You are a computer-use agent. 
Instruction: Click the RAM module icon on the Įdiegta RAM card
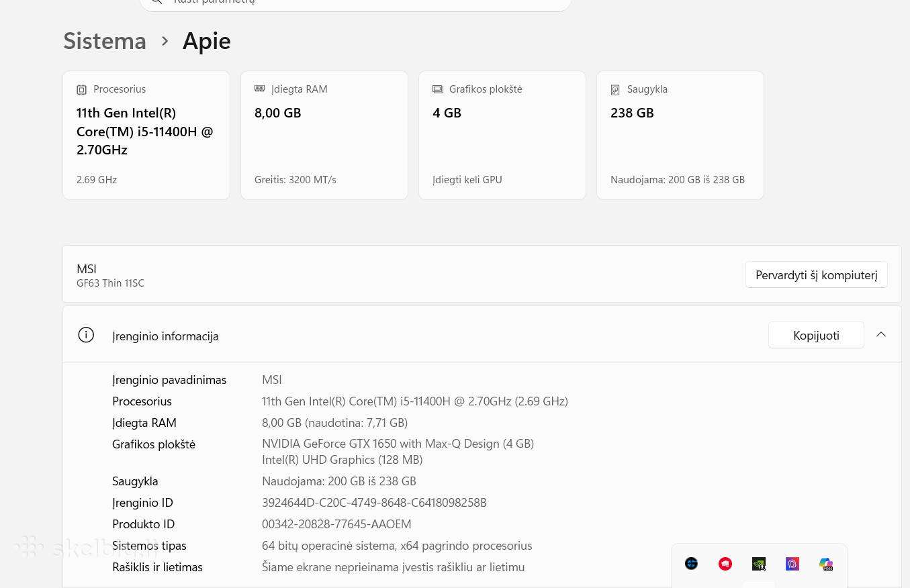(x=259, y=89)
